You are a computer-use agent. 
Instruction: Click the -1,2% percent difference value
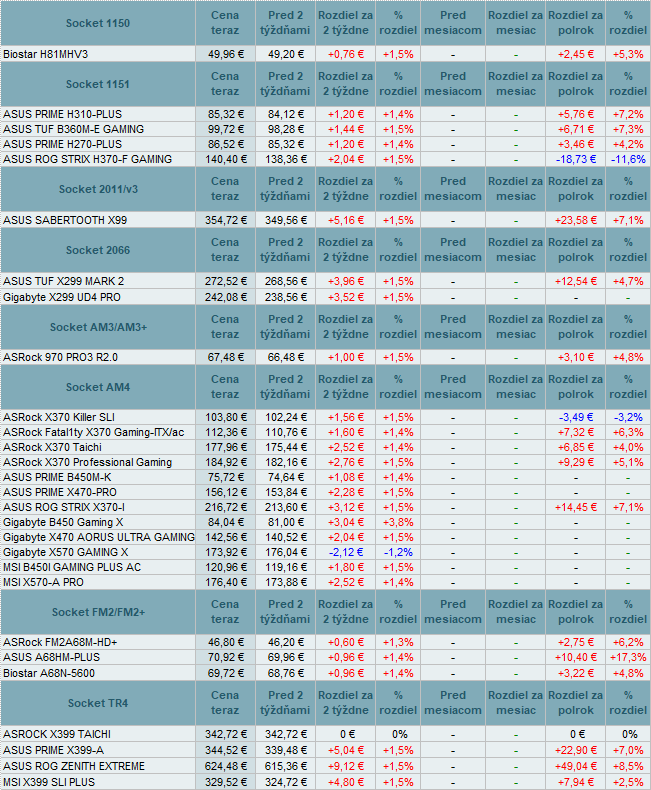coord(398,552)
